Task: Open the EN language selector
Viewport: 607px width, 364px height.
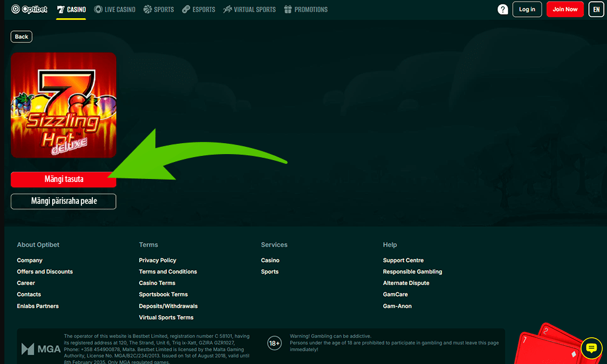Action: (x=595, y=9)
